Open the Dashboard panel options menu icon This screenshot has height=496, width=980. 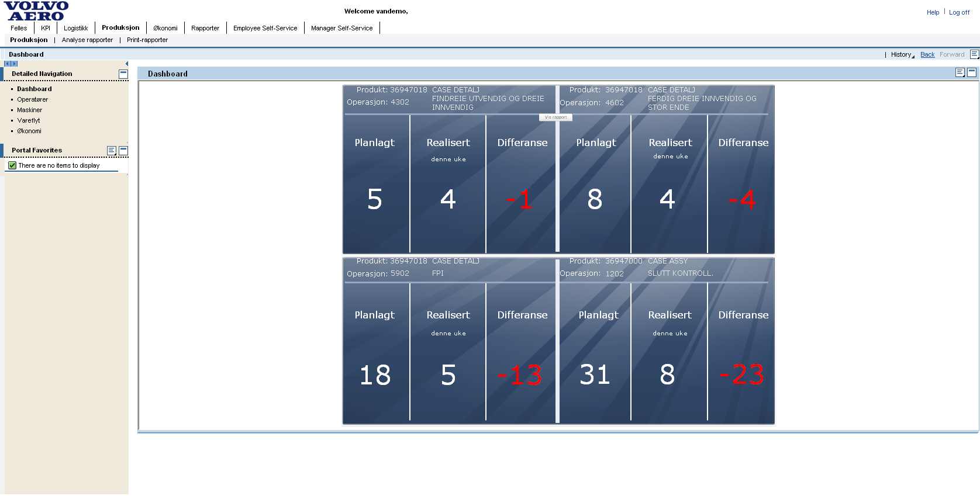(x=960, y=72)
